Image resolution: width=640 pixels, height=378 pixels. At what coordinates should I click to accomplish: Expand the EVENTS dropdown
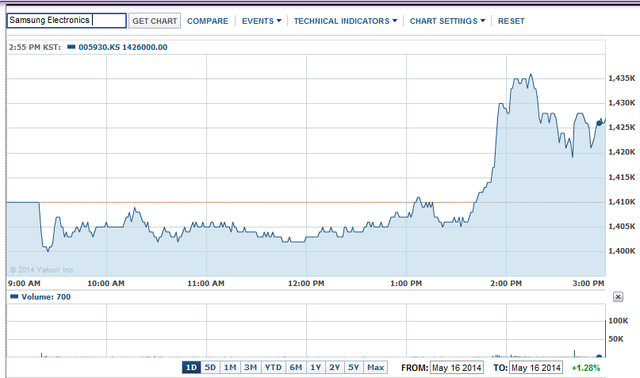coord(262,21)
